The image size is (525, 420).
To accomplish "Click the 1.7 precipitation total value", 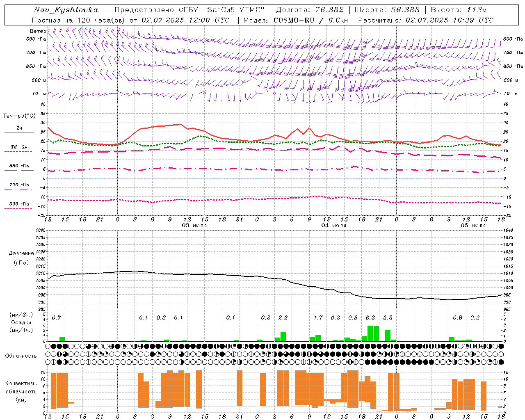I will [318, 317].
